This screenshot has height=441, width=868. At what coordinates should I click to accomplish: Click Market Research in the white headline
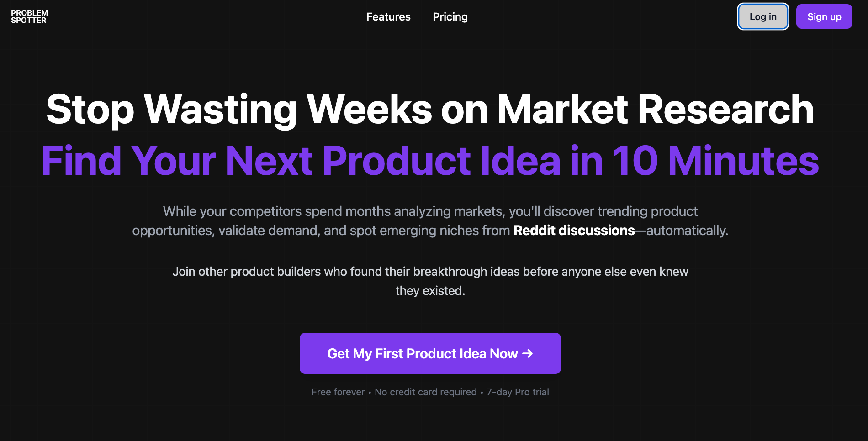[x=655, y=109]
